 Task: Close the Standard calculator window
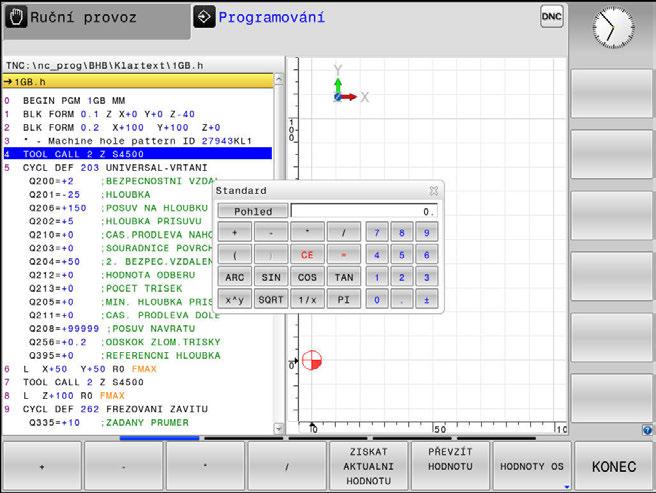pos(434,191)
